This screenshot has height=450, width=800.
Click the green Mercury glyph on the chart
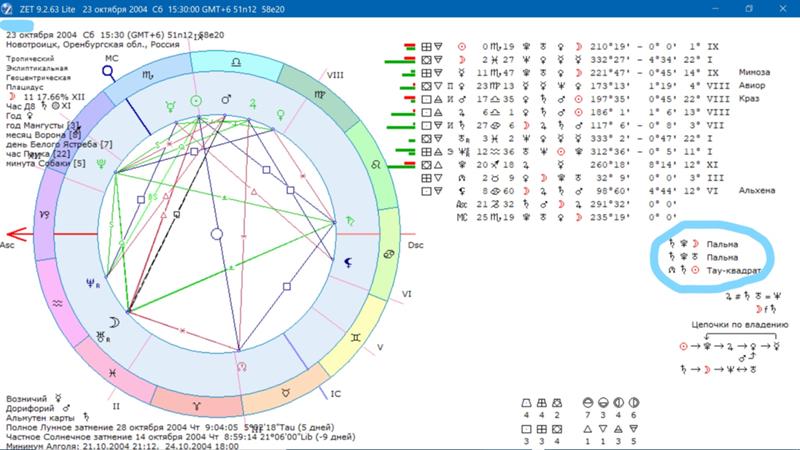click(x=170, y=107)
